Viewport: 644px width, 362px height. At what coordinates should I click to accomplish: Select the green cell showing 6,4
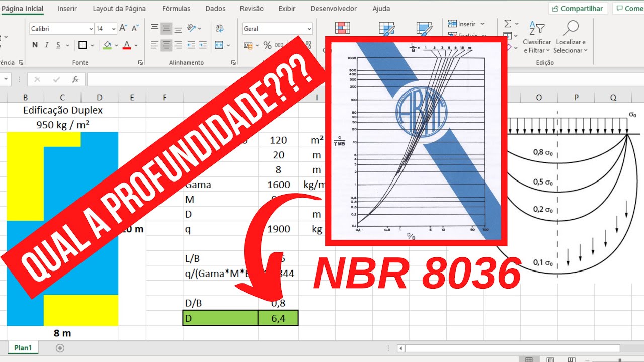coord(278,318)
